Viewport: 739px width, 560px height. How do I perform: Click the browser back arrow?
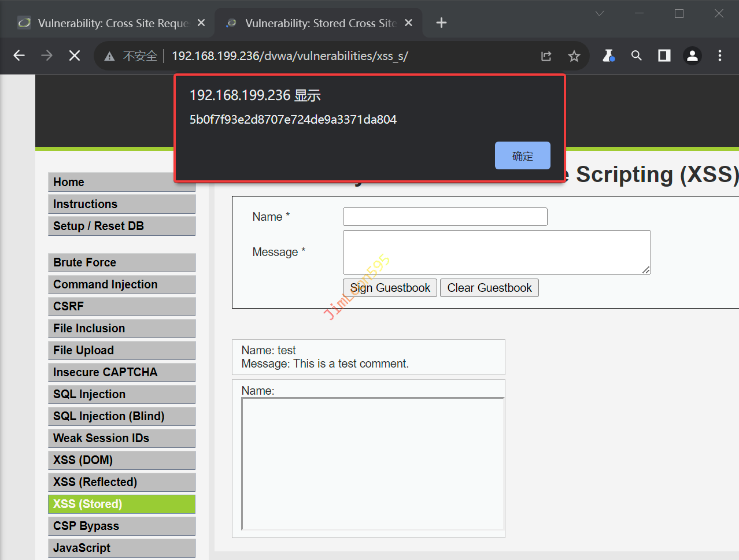tap(19, 55)
